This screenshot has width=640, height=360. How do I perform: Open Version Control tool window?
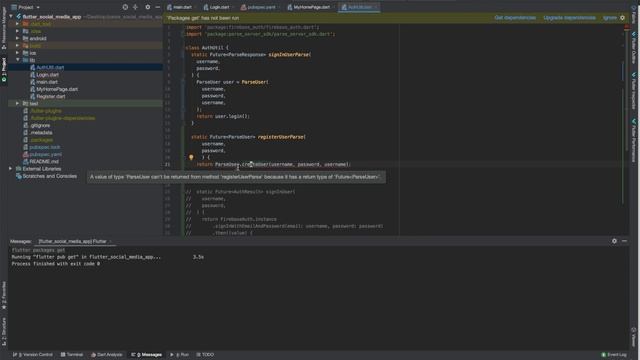(x=33, y=355)
